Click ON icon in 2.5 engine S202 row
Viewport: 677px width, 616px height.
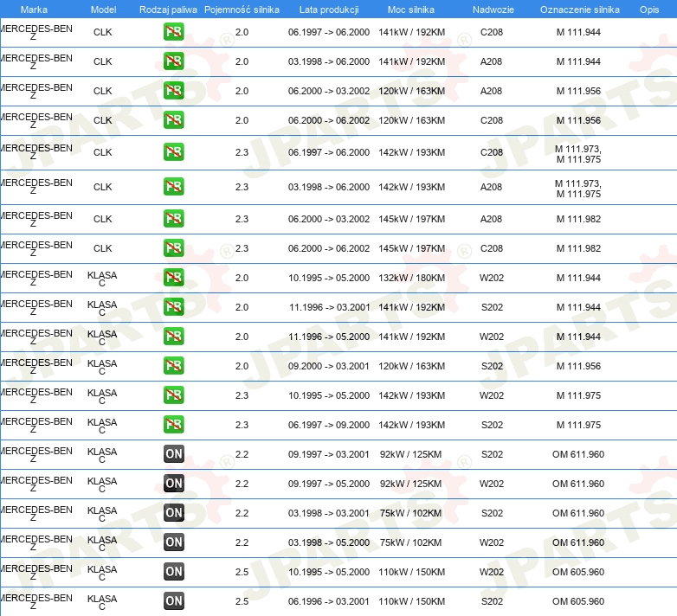point(174,601)
